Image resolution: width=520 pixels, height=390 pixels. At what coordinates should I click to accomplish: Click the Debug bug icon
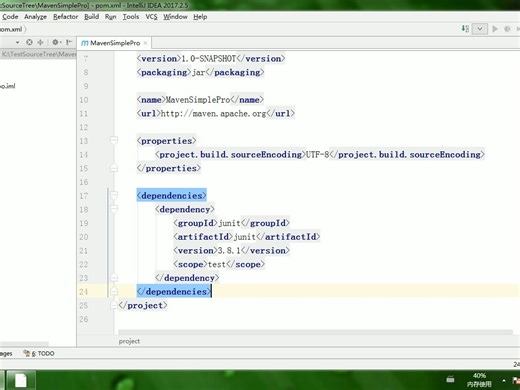tap(508, 29)
